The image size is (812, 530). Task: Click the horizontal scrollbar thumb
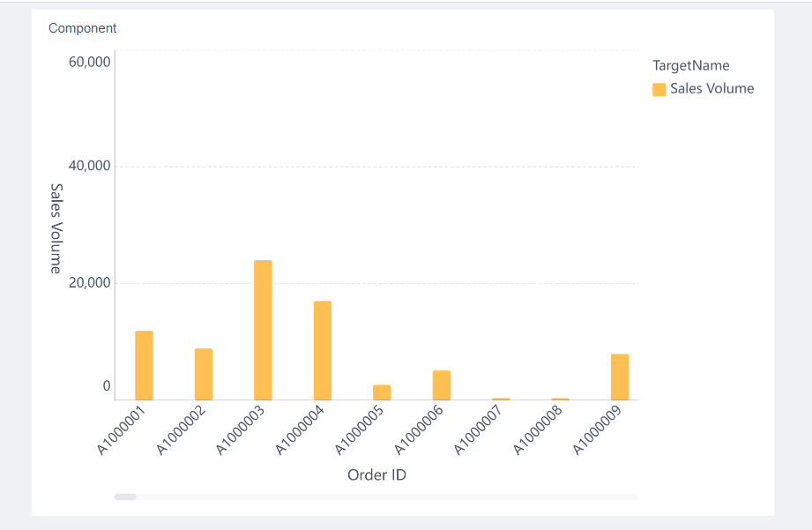125,496
